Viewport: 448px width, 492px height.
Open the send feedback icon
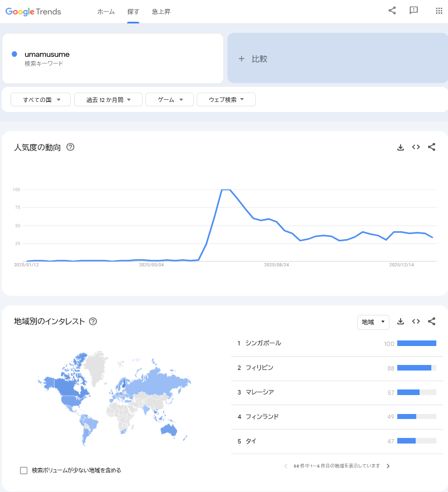(413, 11)
